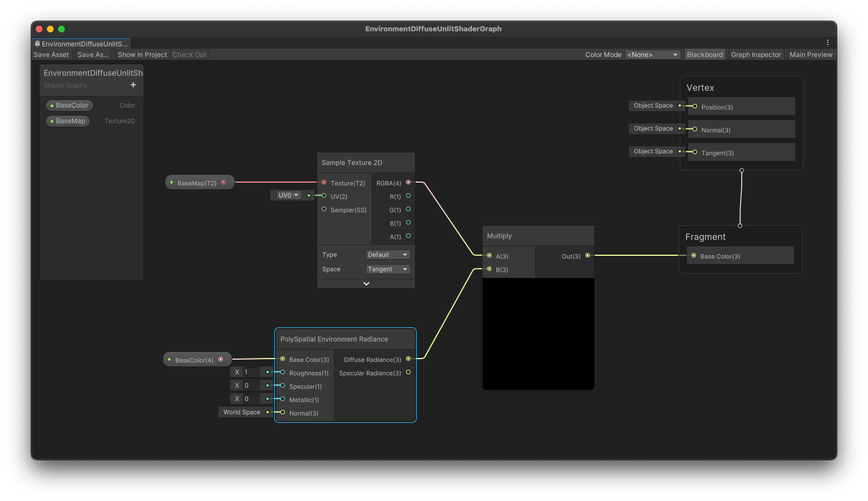Image resolution: width=868 pixels, height=501 pixels.
Task: Select the Vertex context title
Action: (x=700, y=88)
